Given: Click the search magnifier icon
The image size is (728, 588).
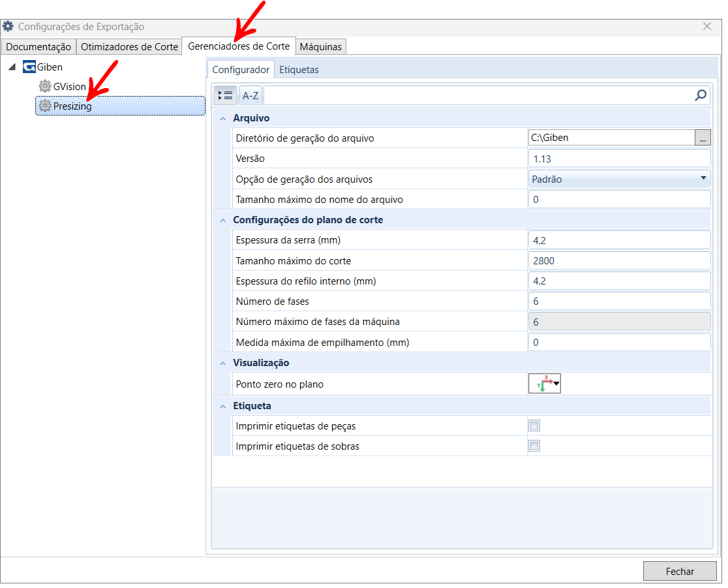Looking at the screenshot, I should coord(700,96).
